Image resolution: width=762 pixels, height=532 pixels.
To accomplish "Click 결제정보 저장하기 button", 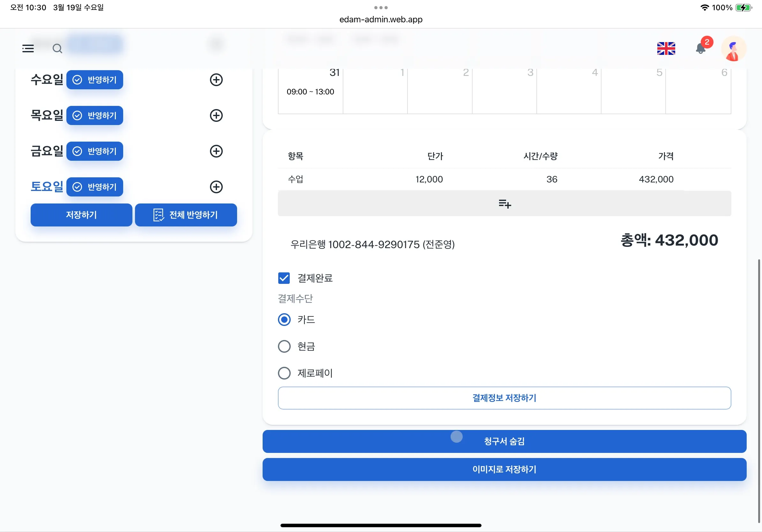I will [504, 398].
